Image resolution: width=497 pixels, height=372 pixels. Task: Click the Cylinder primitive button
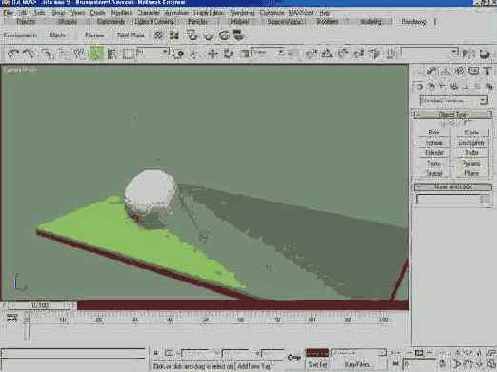tap(434, 153)
